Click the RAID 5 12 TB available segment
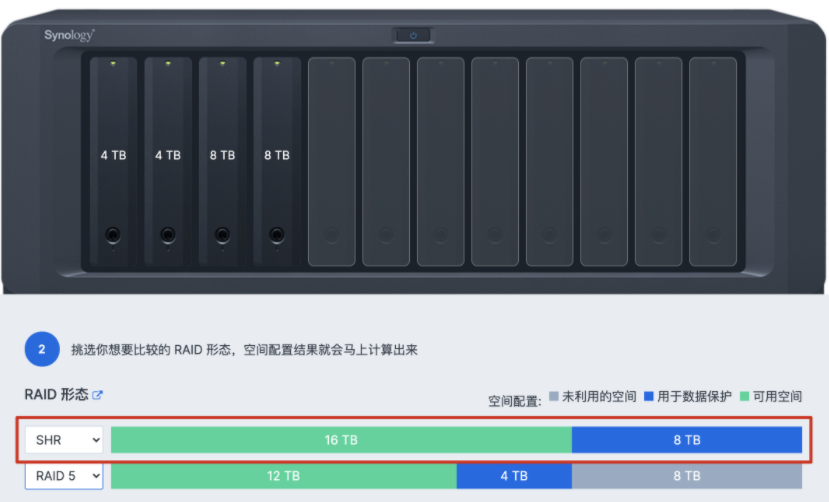This screenshot has height=502, width=829. click(x=283, y=476)
